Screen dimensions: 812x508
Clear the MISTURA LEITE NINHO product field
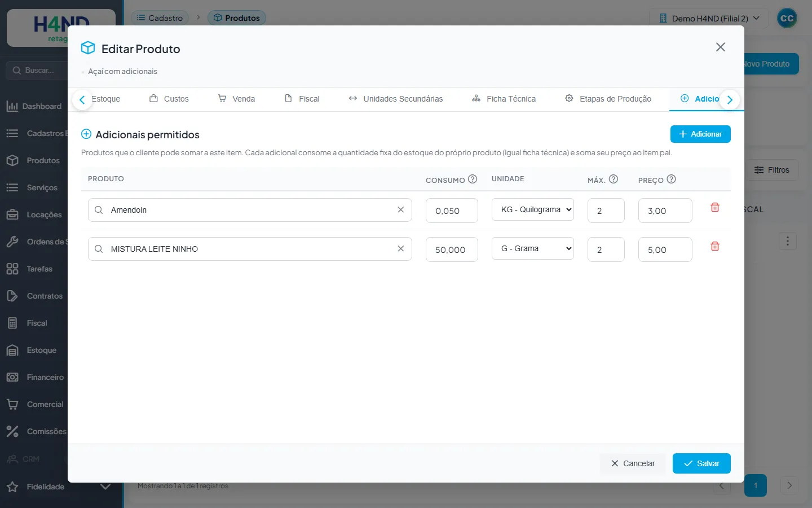coord(401,248)
